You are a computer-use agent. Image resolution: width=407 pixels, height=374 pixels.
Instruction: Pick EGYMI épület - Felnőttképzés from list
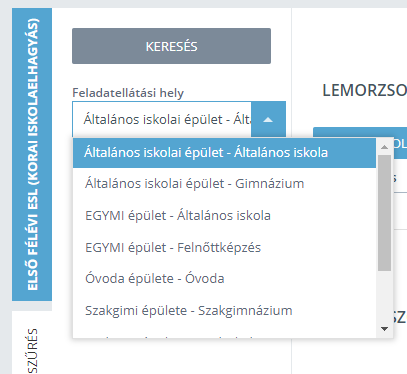pos(224,247)
